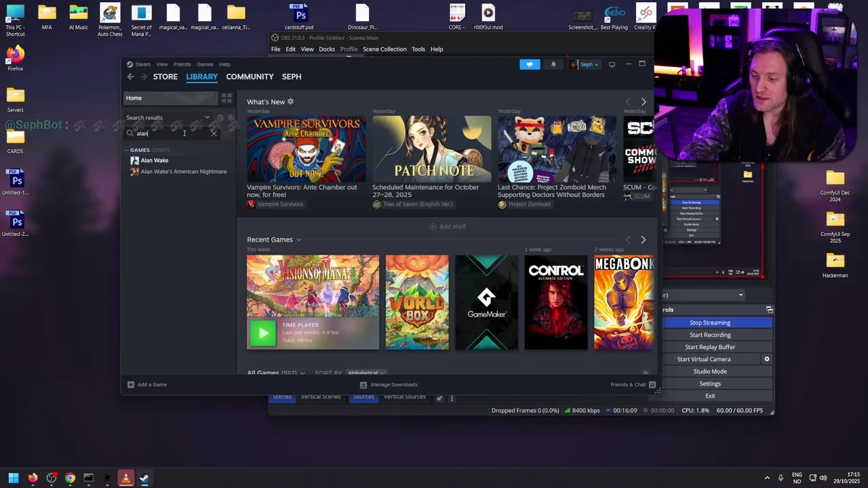This screenshot has width=868, height=488.
Task: Switch to the LIBRARY tab
Action: pos(202,77)
